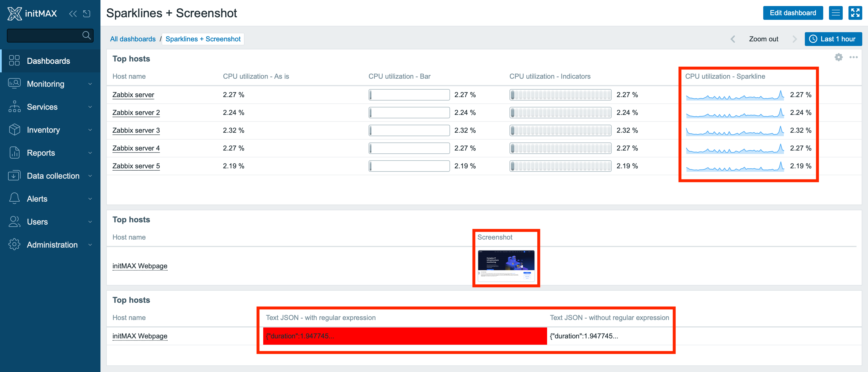Expand the Alerts menu chevron
868x372 pixels.
(90, 199)
